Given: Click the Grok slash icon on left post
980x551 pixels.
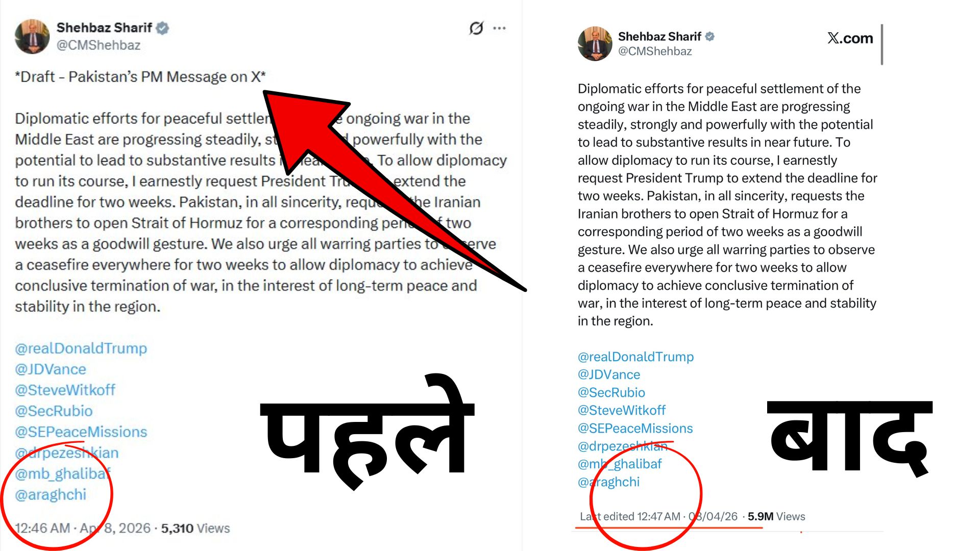Looking at the screenshot, I should (x=476, y=28).
